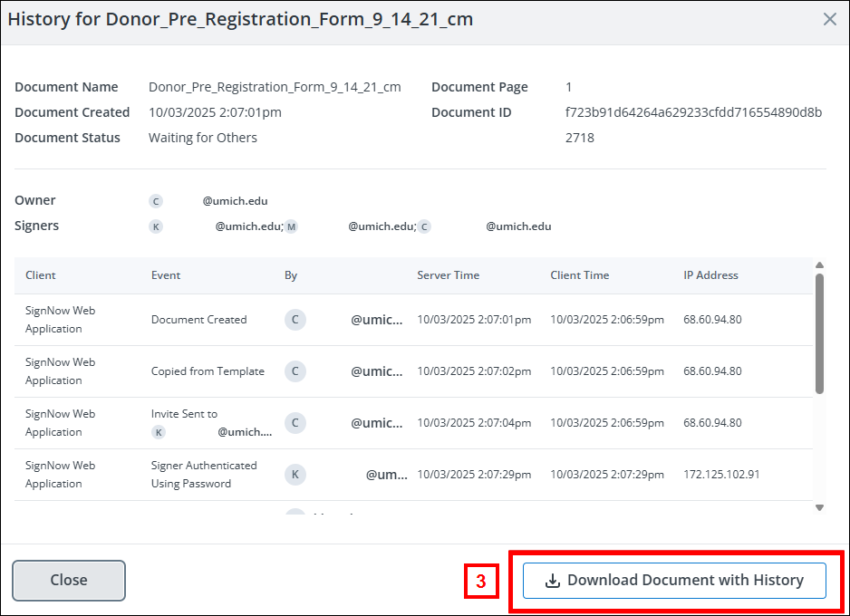This screenshot has height=616, width=850.
Task: Click the history table scrollbar thumb
Action: click(819, 333)
